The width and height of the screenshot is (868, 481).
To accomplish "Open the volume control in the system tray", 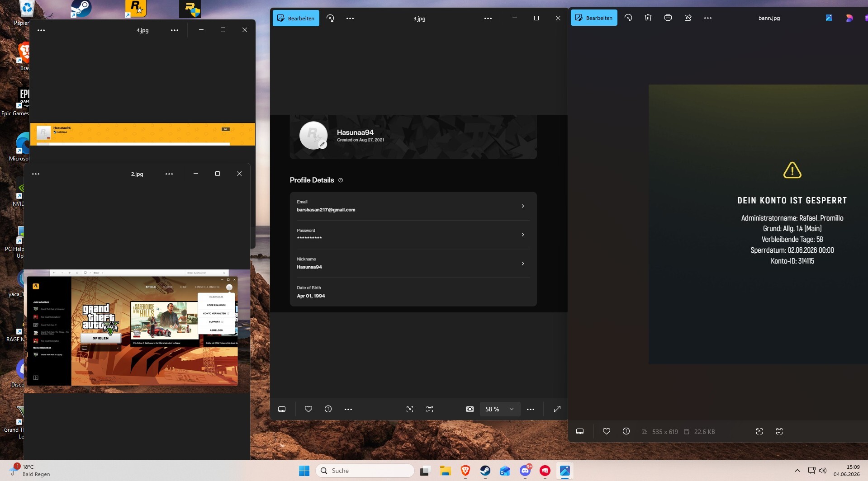I will [x=823, y=471].
